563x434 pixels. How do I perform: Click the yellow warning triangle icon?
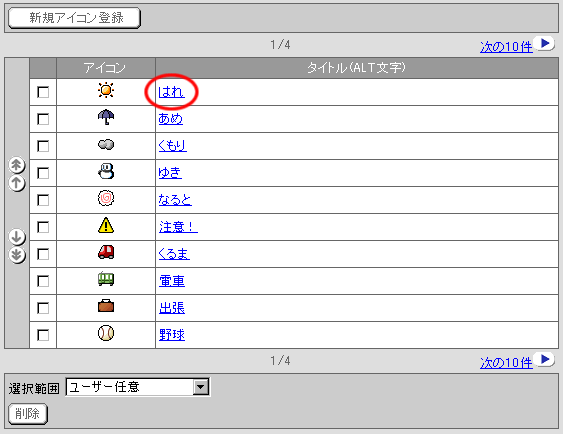pos(106,226)
